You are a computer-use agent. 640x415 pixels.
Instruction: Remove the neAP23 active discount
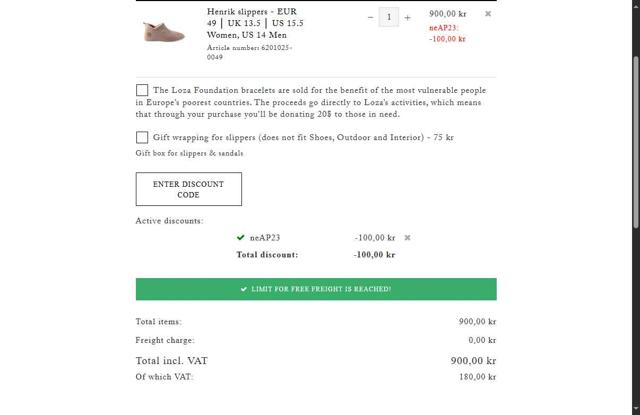407,238
